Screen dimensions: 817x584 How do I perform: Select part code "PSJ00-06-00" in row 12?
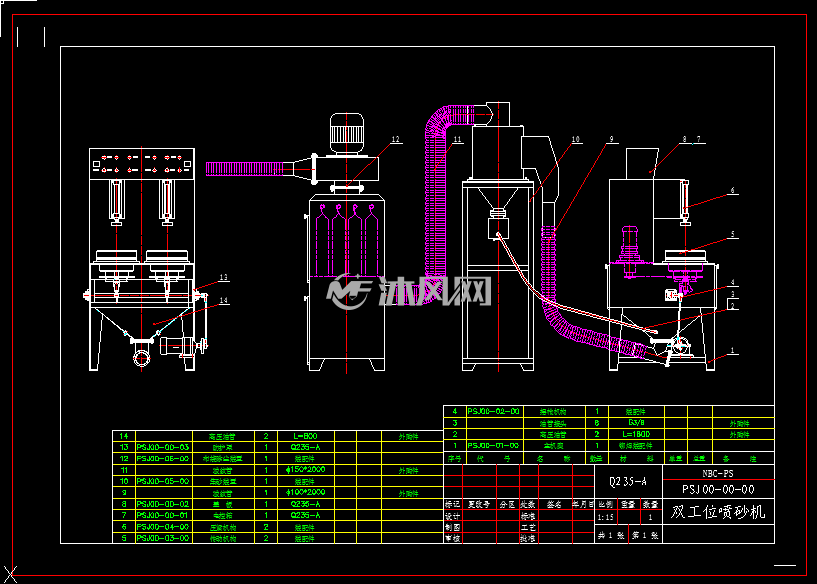pyautogui.click(x=163, y=458)
